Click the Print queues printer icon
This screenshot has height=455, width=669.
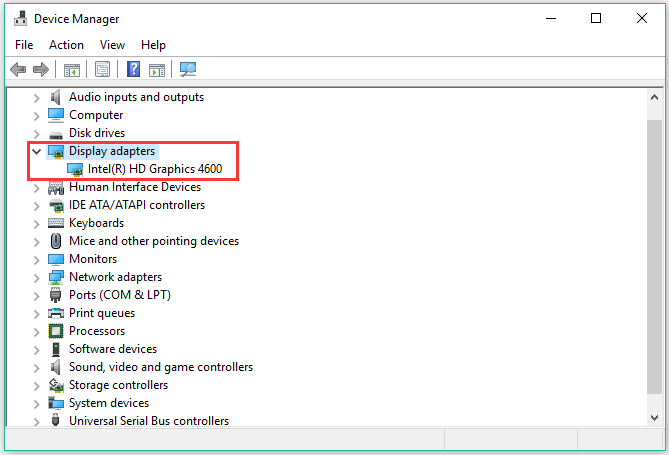pos(56,313)
